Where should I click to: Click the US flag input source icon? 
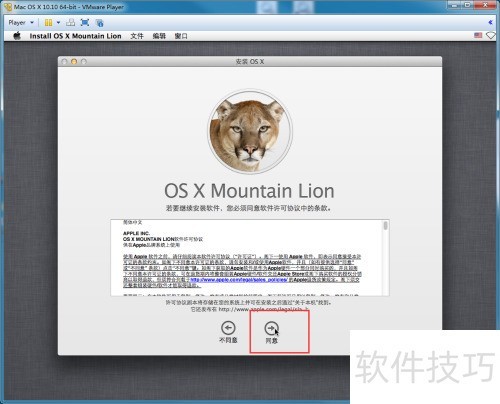click(478, 35)
